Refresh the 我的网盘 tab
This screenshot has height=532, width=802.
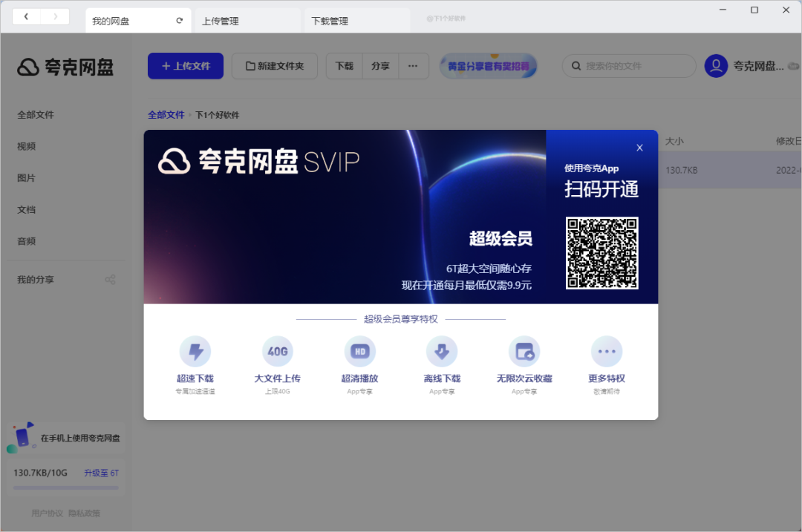point(180,21)
